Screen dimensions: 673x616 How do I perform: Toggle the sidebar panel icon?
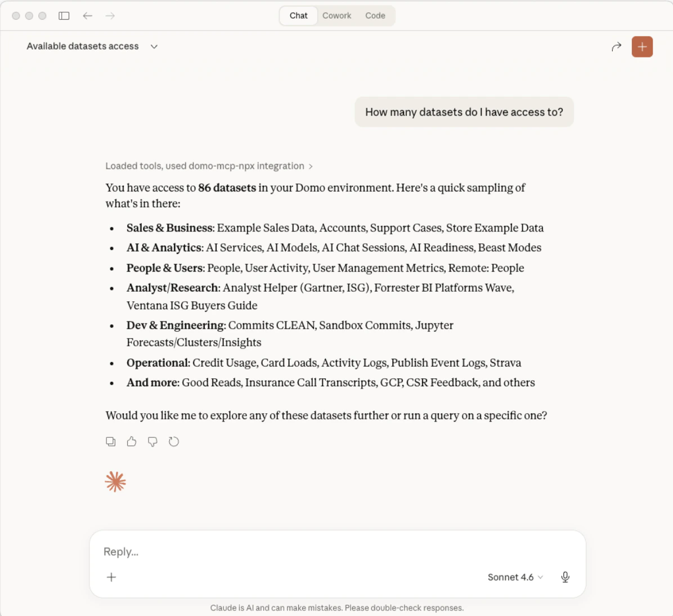[x=64, y=16]
